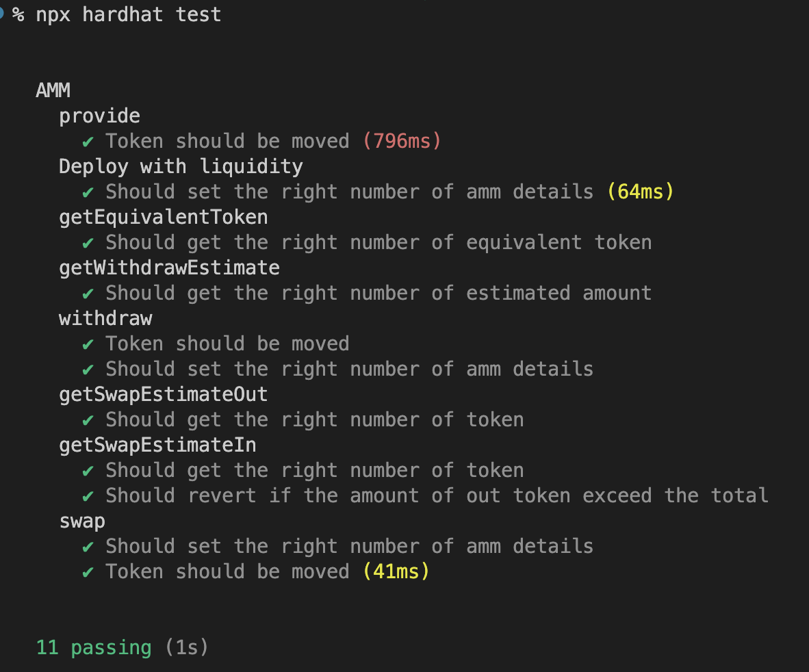
Task: Click the AMM suite heading
Action: click(53, 90)
